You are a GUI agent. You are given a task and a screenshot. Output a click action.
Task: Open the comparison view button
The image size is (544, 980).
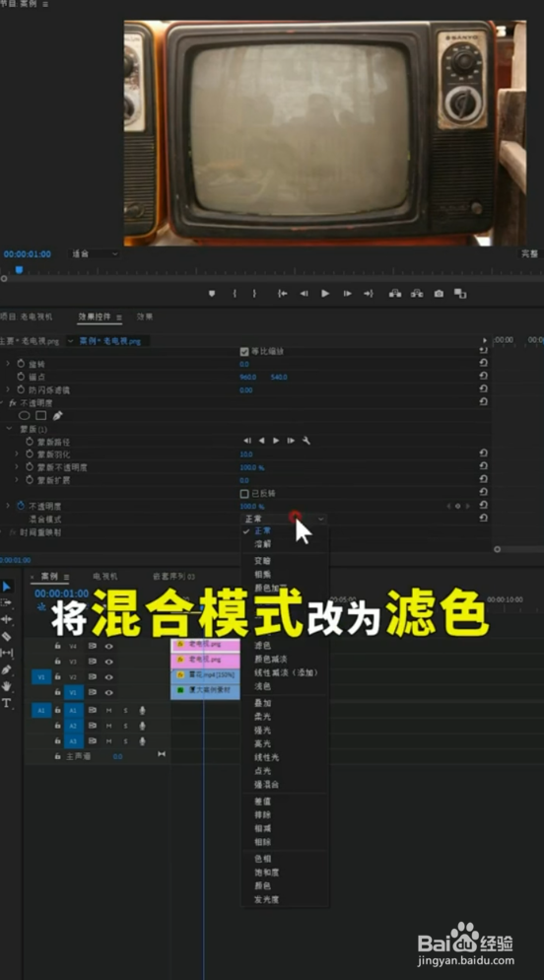460,293
